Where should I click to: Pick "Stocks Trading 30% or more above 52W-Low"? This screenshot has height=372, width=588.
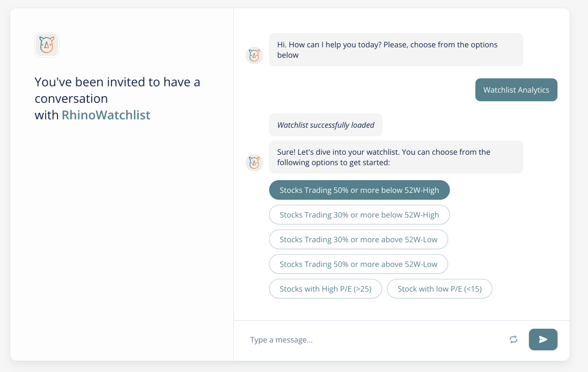point(358,239)
